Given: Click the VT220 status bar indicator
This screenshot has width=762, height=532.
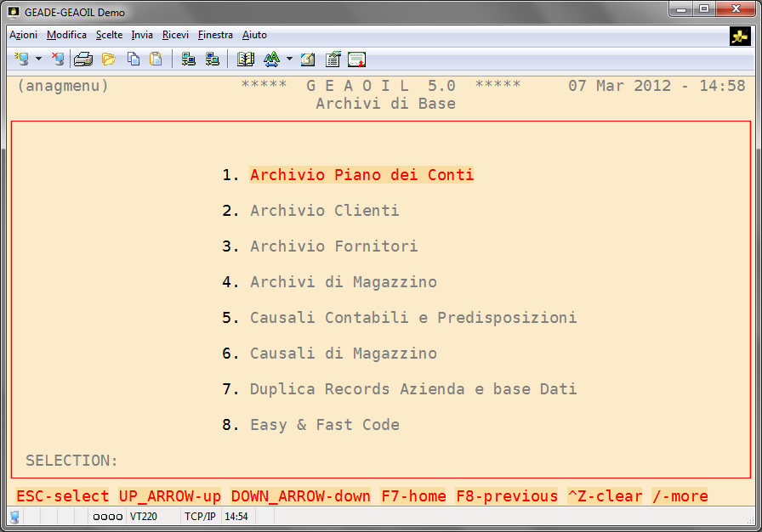Looking at the screenshot, I should tap(143, 516).
